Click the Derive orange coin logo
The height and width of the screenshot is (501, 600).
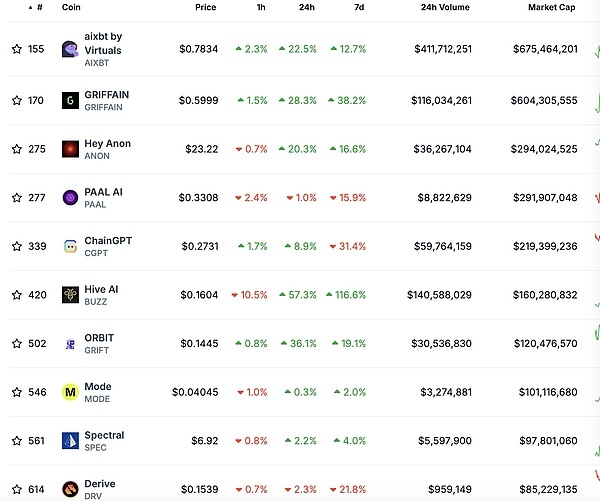(69, 489)
